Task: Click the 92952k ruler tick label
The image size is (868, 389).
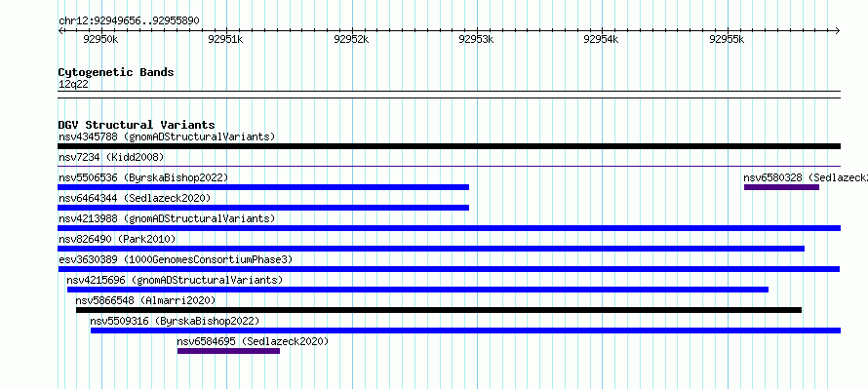Action: [x=351, y=39]
